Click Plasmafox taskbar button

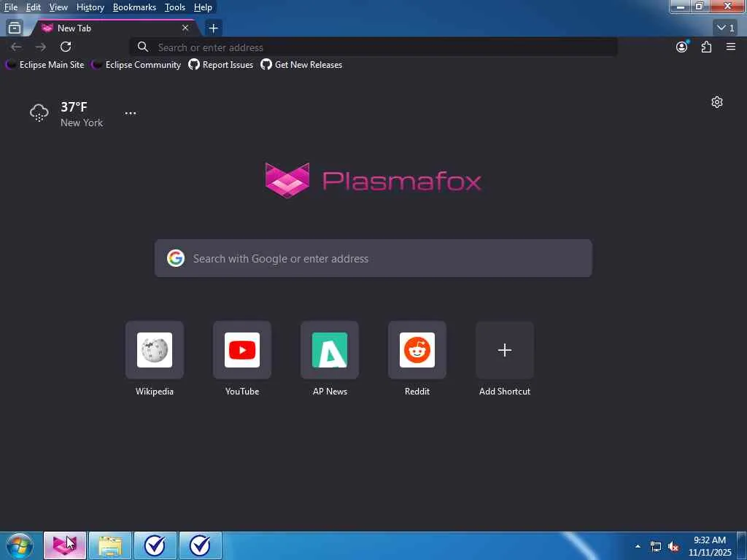pyautogui.click(x=65, y=545)
